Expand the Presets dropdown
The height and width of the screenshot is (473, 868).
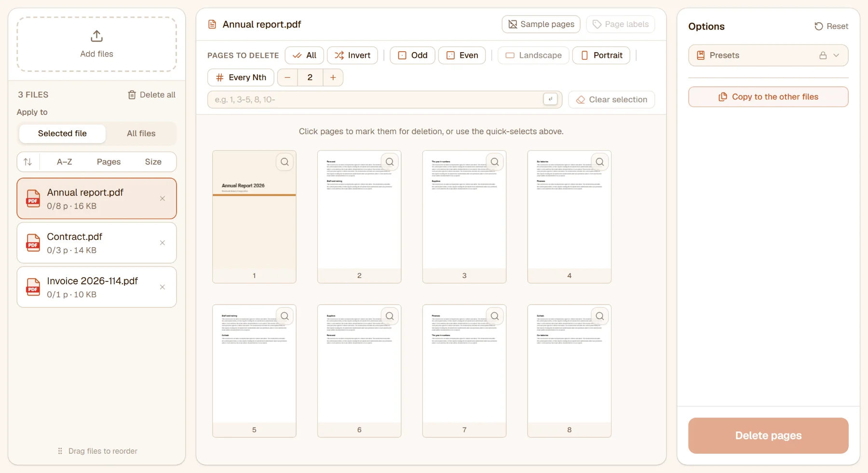tap(768, 56)
